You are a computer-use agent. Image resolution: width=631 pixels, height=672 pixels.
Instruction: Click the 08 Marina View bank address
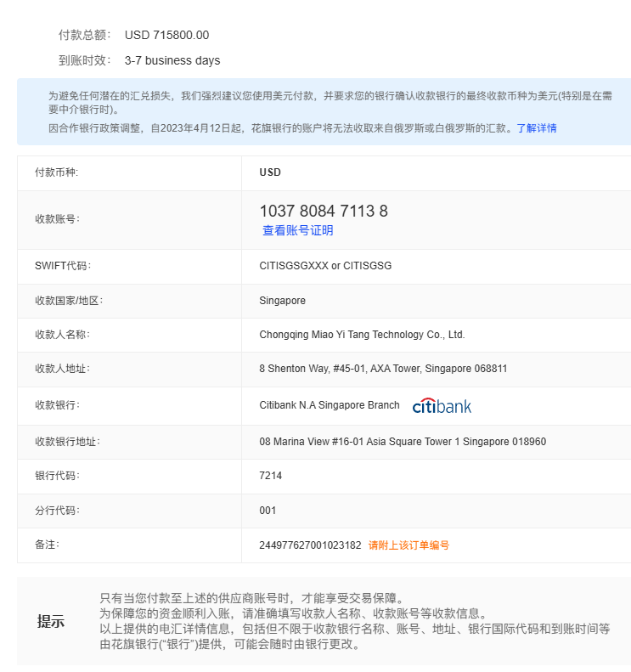point(402,442)
